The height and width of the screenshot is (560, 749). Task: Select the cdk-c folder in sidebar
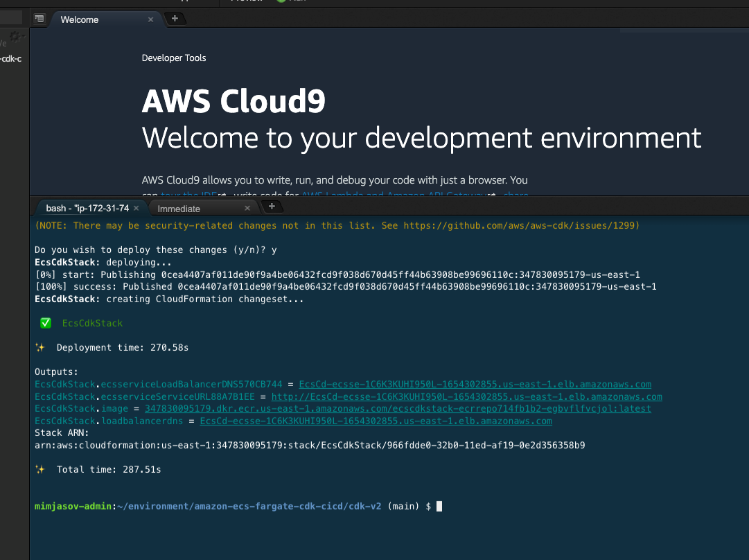click(11, 59)
